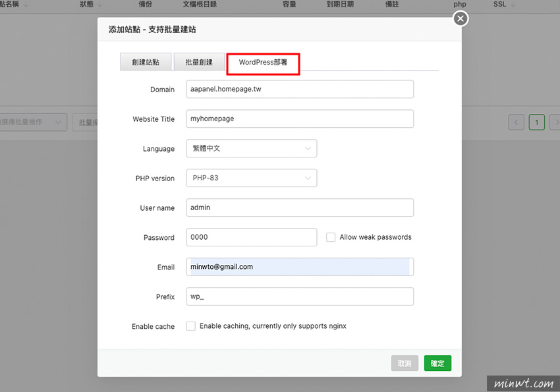
Task: Click the Enable cache label text
Action: [154, 326]
